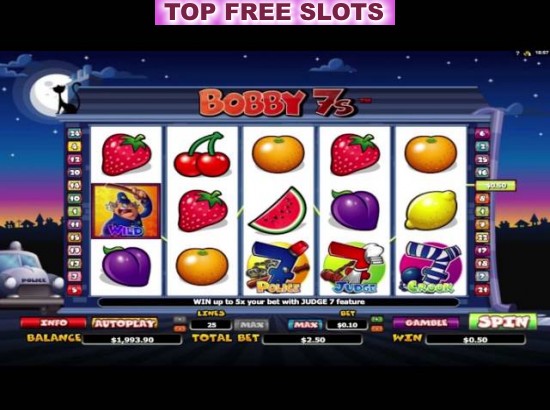550x410 pixels.
Task: Click the cherries symbol on reel two
Action: 202,154
